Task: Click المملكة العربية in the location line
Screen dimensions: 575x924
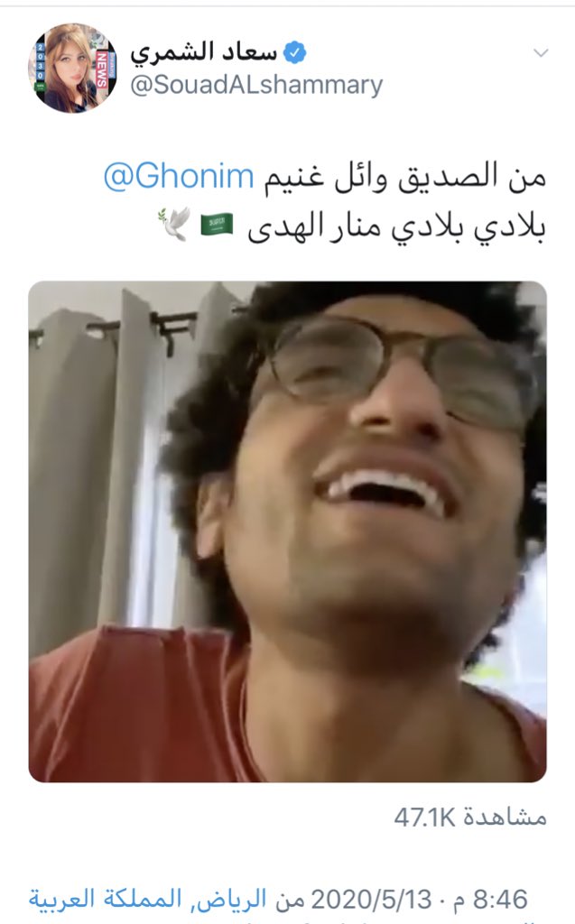Action: tap(105, 900)
